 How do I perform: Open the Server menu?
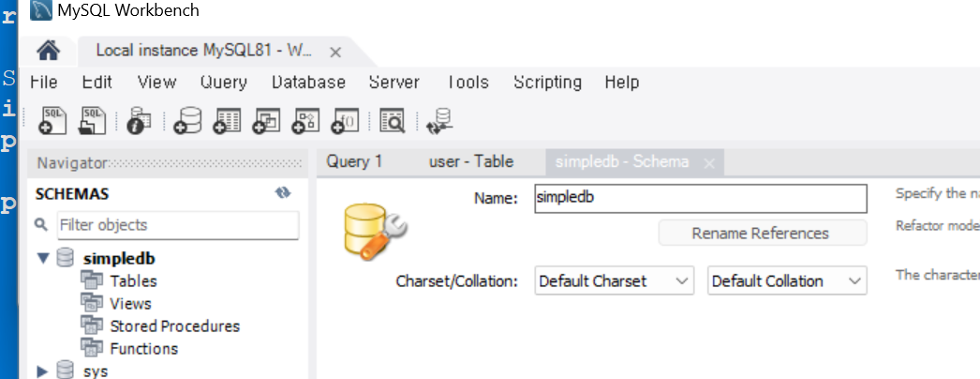[x=394, y=82]
